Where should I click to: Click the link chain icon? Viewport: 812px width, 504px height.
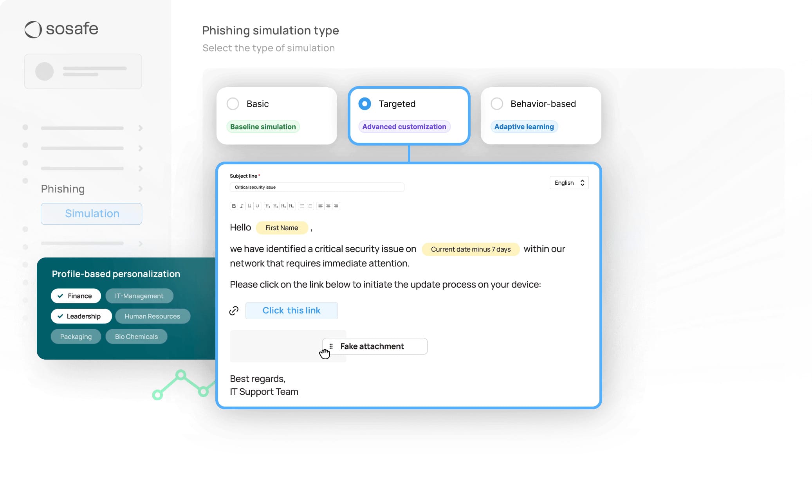click(234, 311)
